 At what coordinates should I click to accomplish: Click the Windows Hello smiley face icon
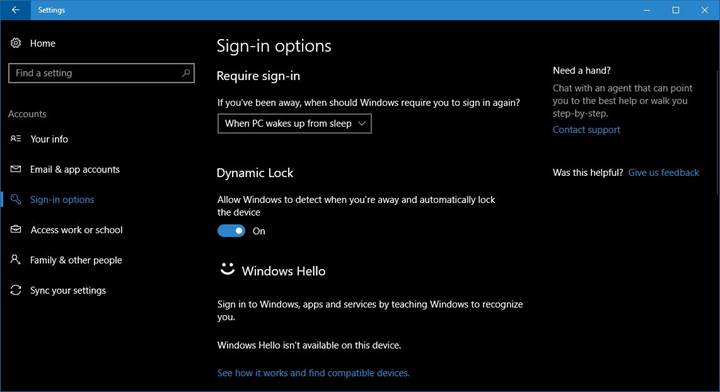coord(227,269)
